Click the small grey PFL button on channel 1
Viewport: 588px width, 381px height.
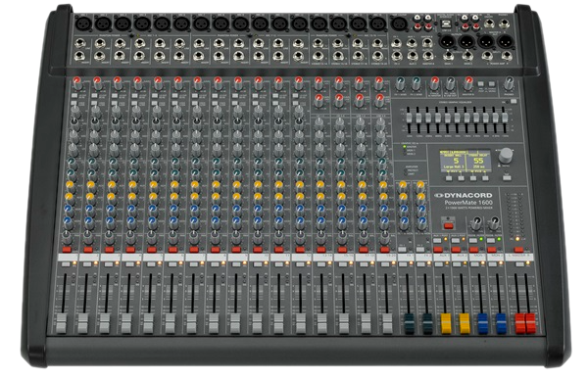[x=66, y=264]
